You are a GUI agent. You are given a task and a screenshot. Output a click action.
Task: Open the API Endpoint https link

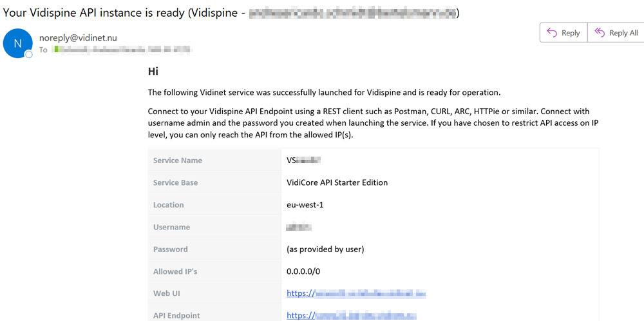(x=352, y=316)
